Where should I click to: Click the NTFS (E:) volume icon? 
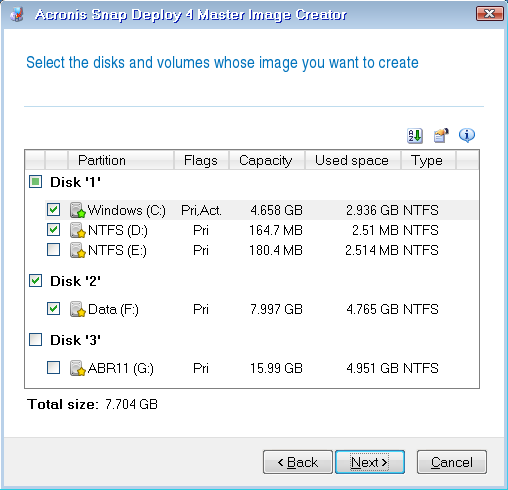click(78, 250)
